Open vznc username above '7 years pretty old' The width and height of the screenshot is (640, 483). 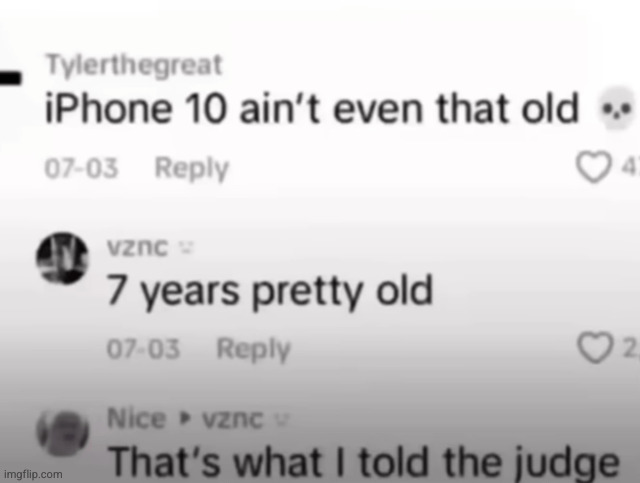[137, 247]
